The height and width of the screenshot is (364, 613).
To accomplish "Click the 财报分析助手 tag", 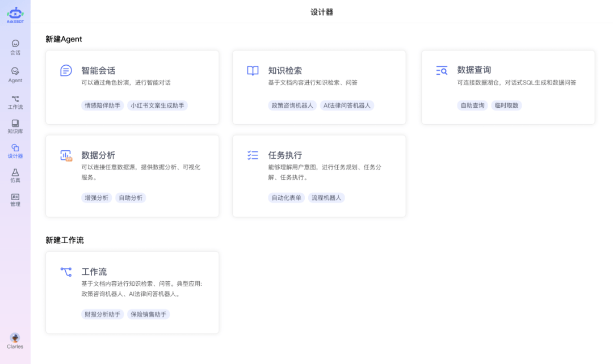I will click(102, 314).
